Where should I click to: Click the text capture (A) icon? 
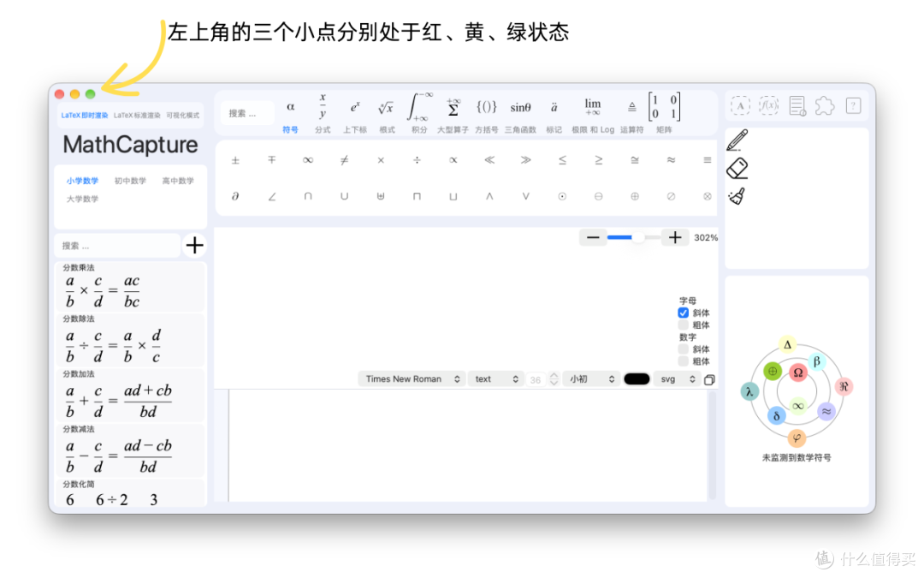(x=740, y=105)
